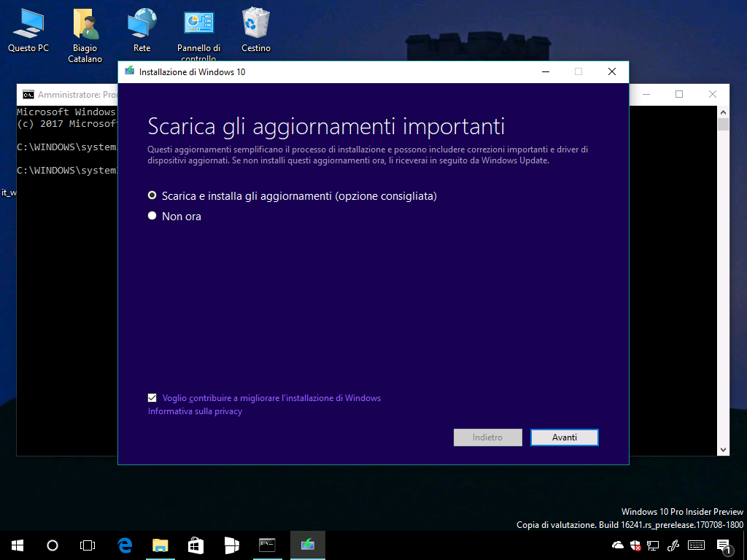Click the Command Prompt scrollbar down arrow

point(723,449)
